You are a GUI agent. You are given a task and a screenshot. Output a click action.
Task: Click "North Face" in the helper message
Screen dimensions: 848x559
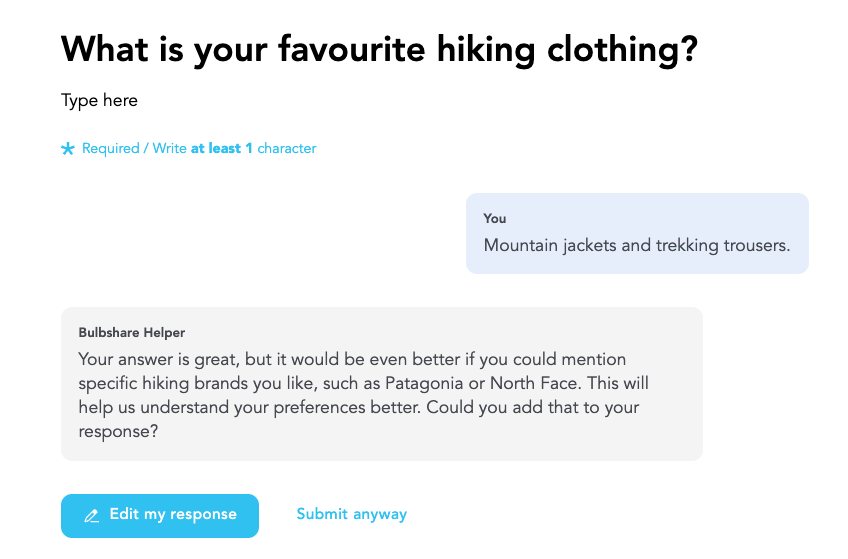tap(614, 382)
